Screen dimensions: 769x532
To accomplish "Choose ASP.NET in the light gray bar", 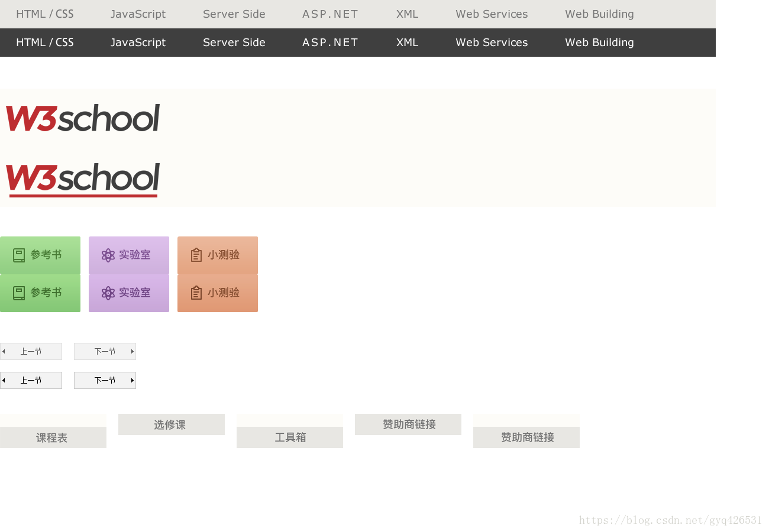I will 330,14.
